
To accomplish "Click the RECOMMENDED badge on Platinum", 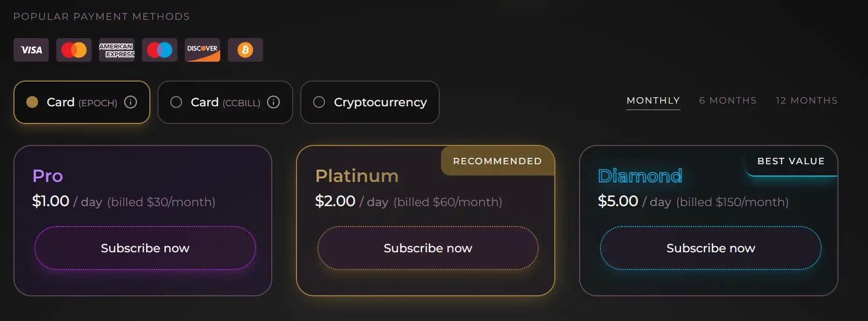I will pos(497,160).
